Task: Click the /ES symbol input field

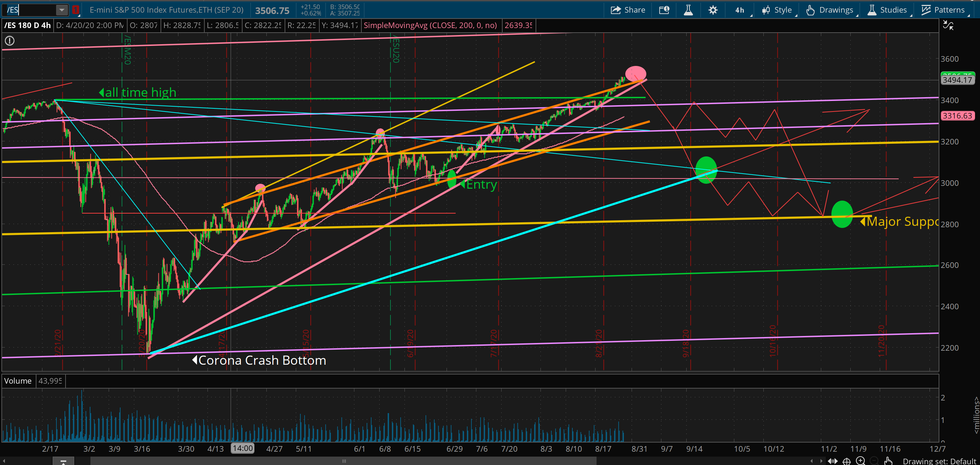Action: point(30,10)
